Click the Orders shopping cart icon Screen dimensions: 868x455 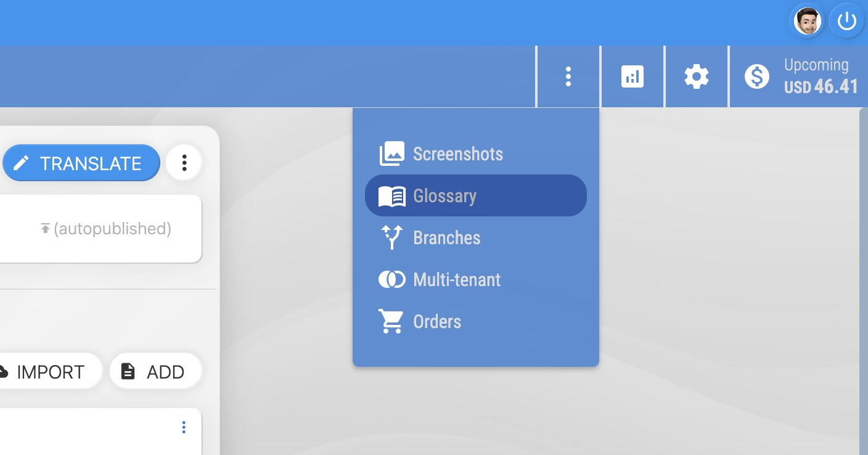[x=391, y=322]
